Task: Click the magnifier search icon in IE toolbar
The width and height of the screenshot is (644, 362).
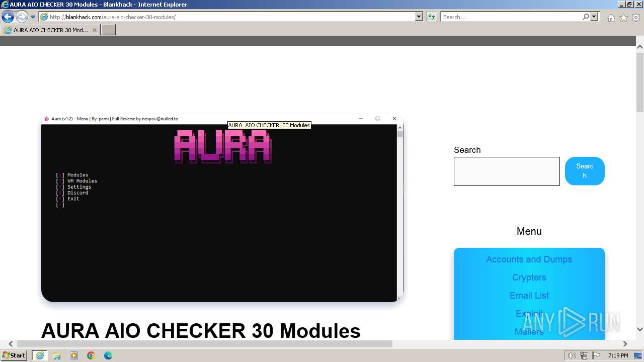Action: [x=586, y=17]
